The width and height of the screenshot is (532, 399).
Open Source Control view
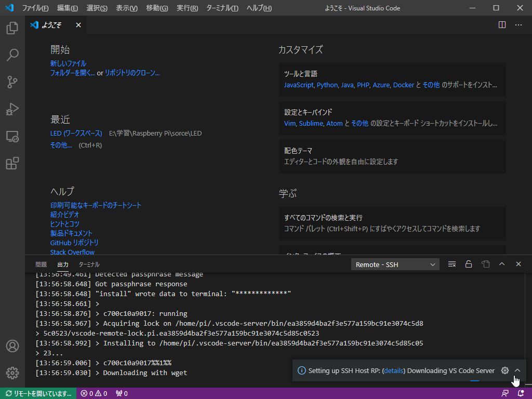(x=11, y=82)
